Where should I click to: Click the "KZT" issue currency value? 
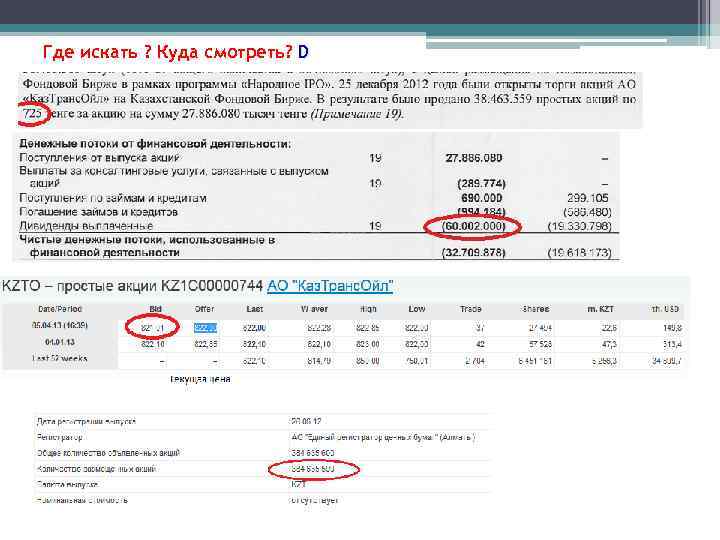298,484
